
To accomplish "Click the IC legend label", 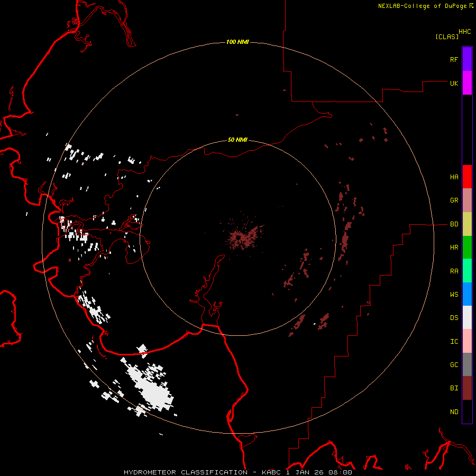I will [x=454, y=342].
